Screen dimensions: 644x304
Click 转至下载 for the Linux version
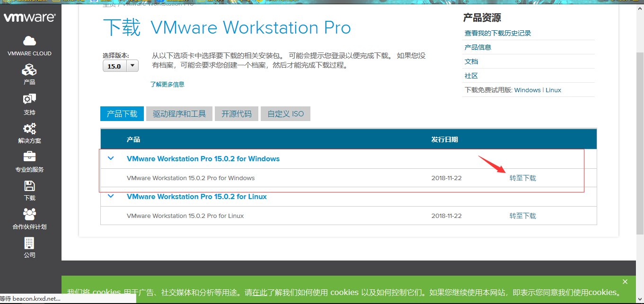523,216
